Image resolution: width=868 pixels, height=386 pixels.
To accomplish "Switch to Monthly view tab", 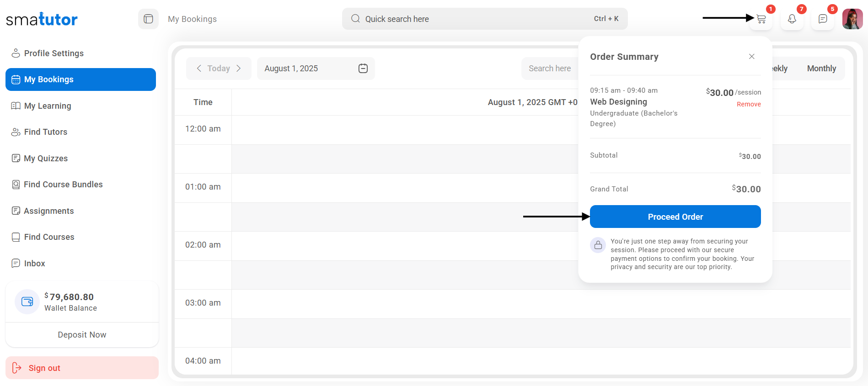I will [821, 69].
